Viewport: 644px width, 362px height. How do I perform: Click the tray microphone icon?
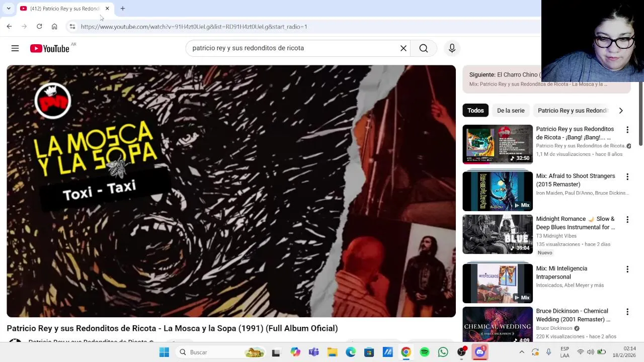tap(549, 352)
